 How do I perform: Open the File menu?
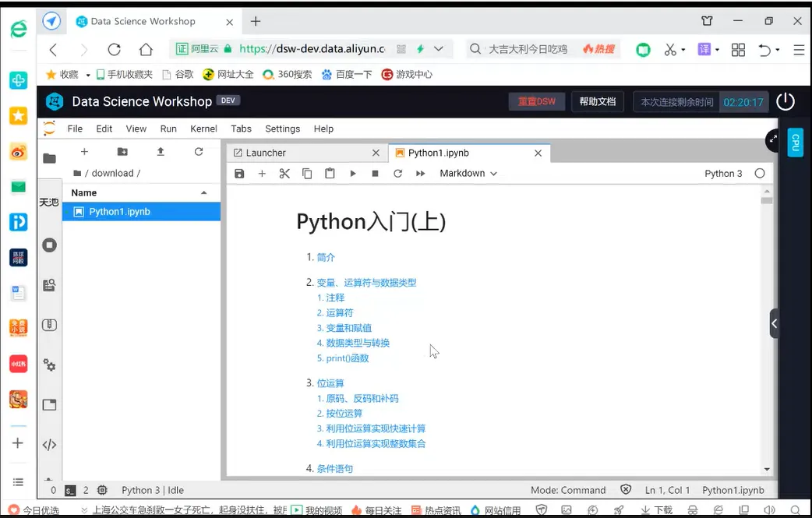(x=75, y=129)
